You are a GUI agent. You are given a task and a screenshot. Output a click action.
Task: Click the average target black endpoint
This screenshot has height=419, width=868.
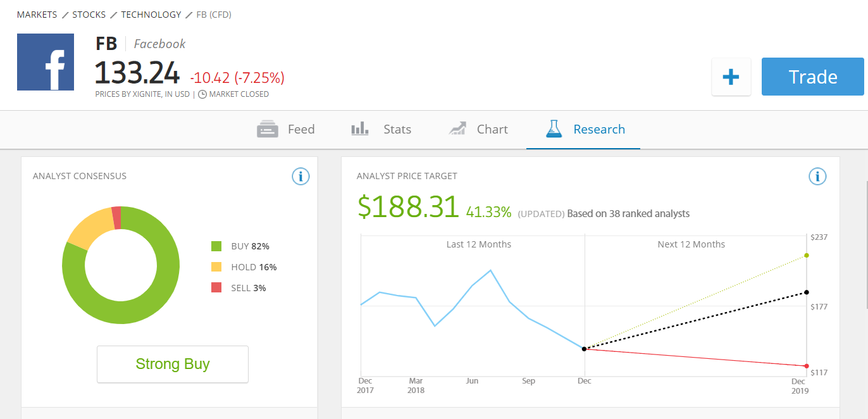pyautogui.click(x=807, y=292)
